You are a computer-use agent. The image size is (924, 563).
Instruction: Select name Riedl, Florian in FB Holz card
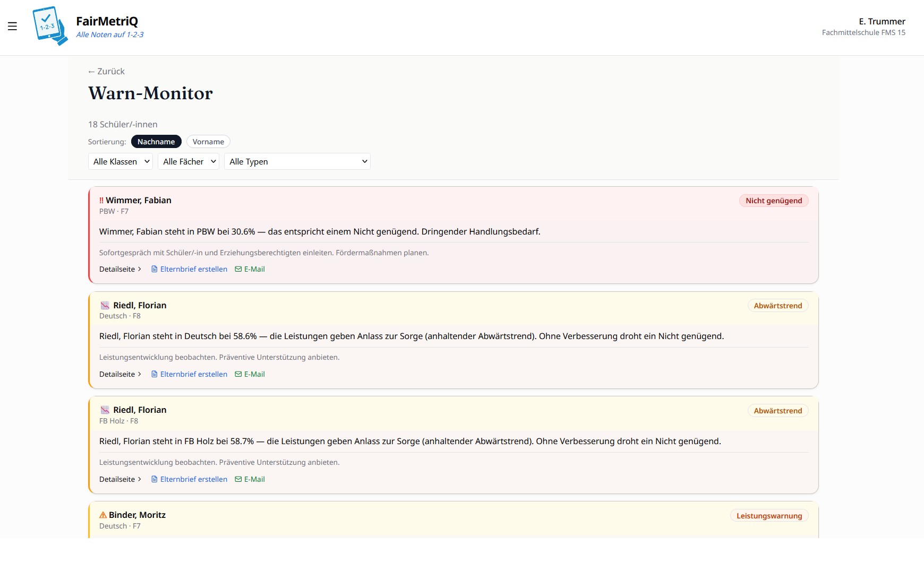click(x=140, y=410)
